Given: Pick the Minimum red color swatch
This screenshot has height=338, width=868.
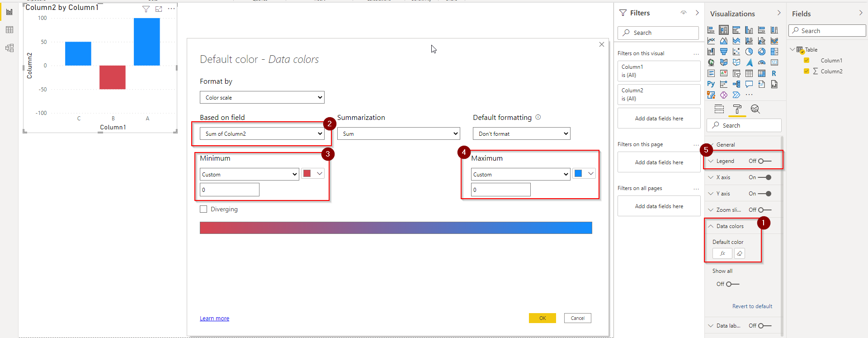Looking at the screenshot, I should [307, 173].
